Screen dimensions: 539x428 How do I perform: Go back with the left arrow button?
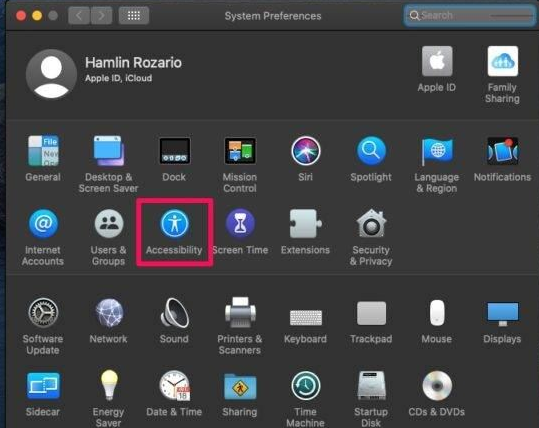[79, 15]
